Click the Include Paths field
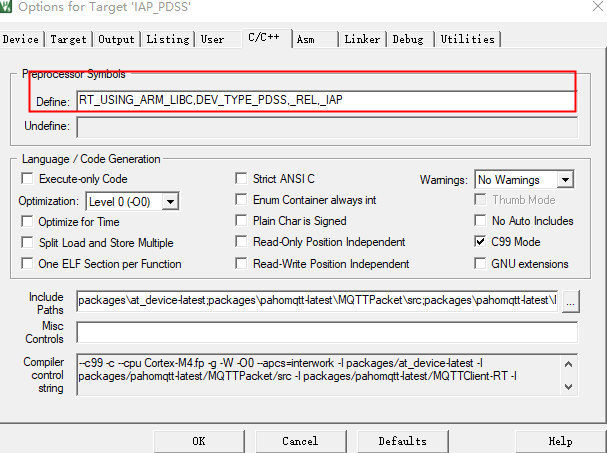Image resolution: width=607 pixels, height=453 pixels. (x=317, y=300)
